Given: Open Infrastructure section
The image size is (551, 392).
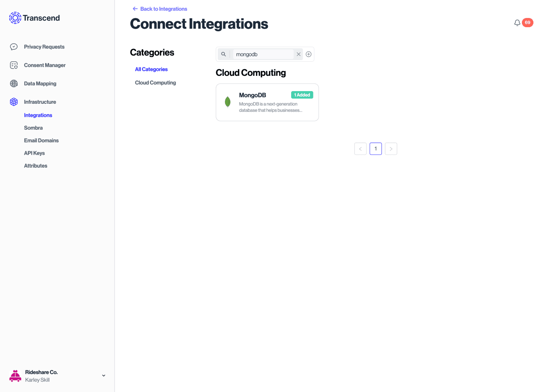Looking at the screenshot, I should (40, 102).
